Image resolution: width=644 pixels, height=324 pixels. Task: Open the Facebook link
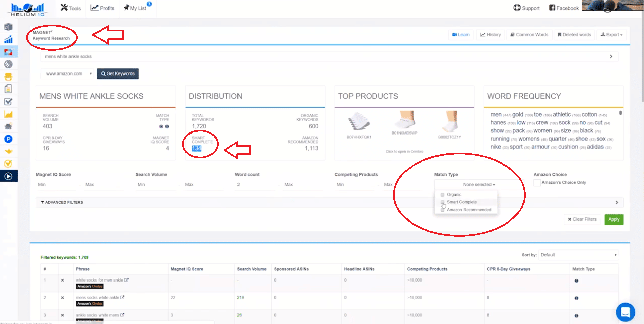coord(564,8)
